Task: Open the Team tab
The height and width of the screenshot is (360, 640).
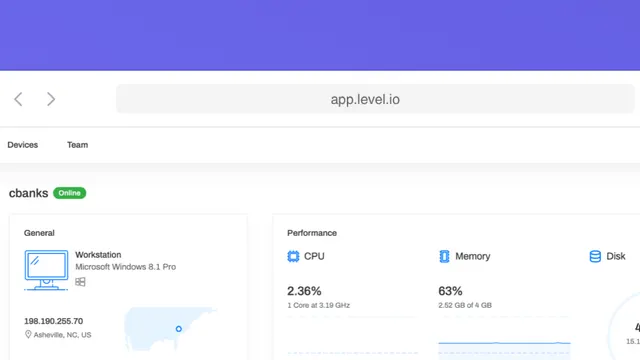Action: click(x=78, y=145)
